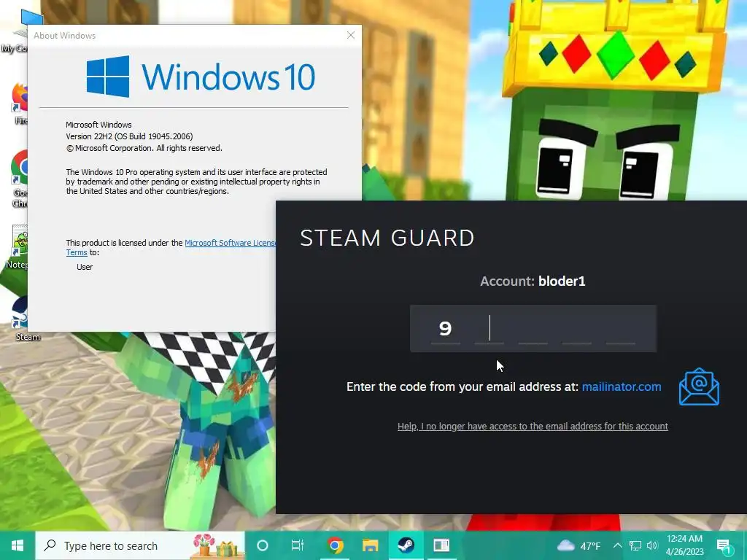This screenshot has height=560, width=747.
Task: Switch to About Windows taskbar item
Action: [441, 545]
